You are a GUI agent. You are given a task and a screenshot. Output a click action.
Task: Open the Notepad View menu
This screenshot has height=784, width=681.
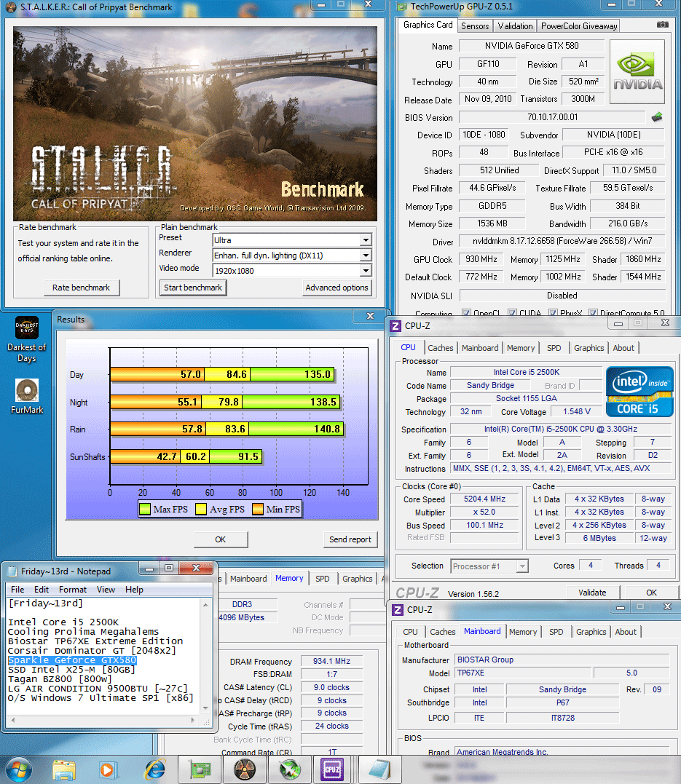click(106, 590)
